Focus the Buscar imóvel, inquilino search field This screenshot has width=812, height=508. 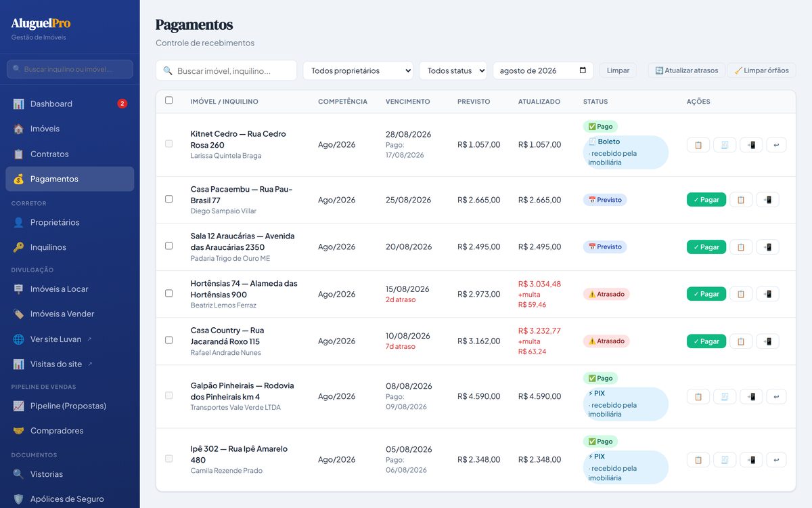click(226, 70)
